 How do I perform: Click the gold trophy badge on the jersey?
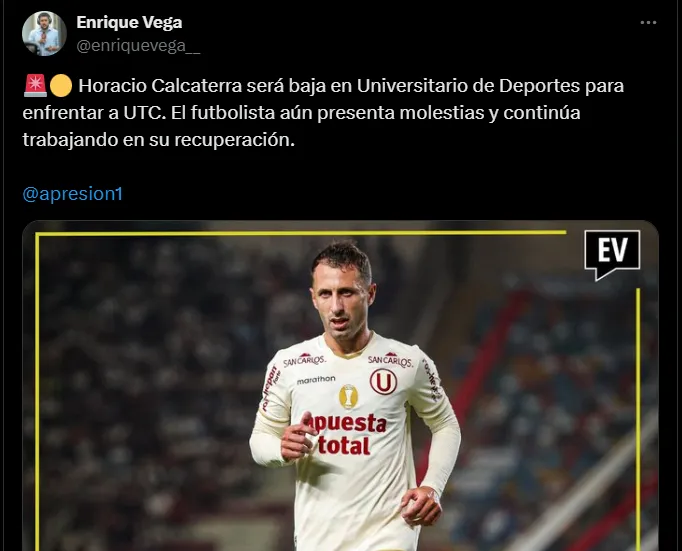click(x=348, y=396)
